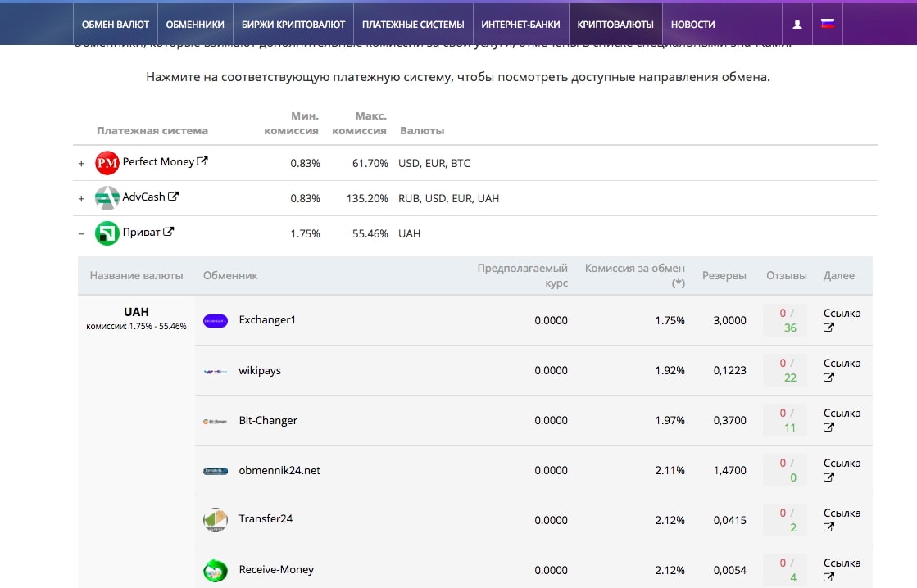Open the obmennik24.net exchanger name

tap(279, 471)
